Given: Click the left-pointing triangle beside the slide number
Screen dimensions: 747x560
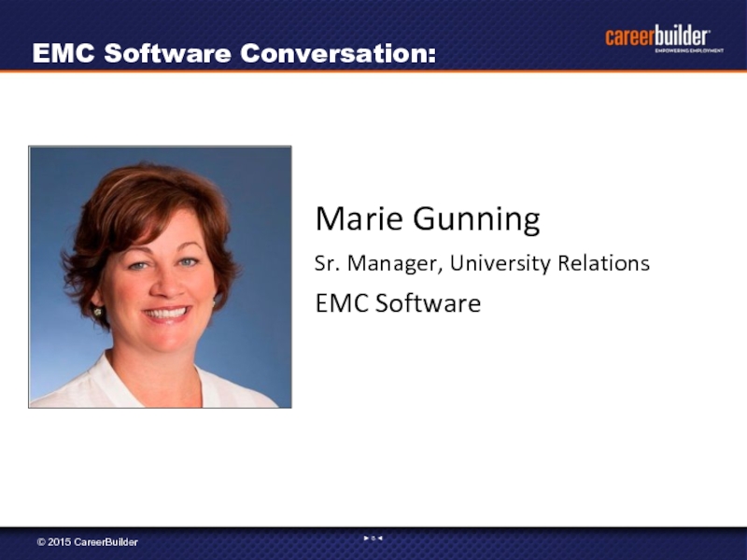Looking at the screenshot, I should click(380, 539).
